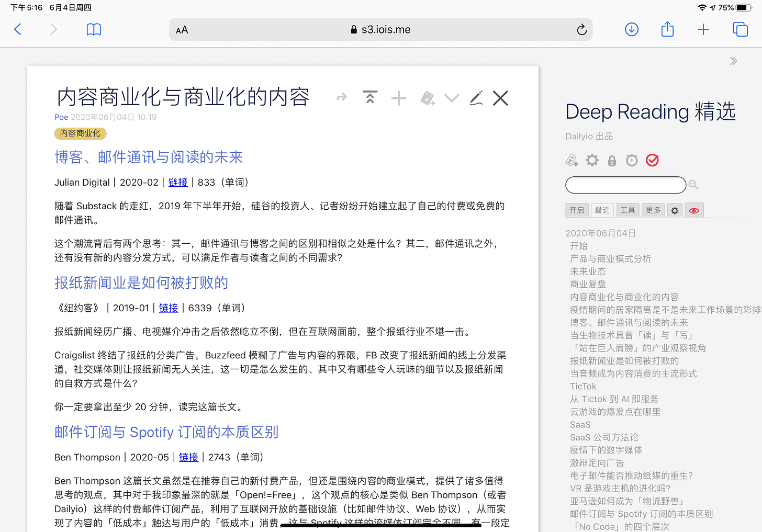Open sidebar entry 内容商业化与商业化的内容
The image size is (762, 532).
click(x=624, y=297)
